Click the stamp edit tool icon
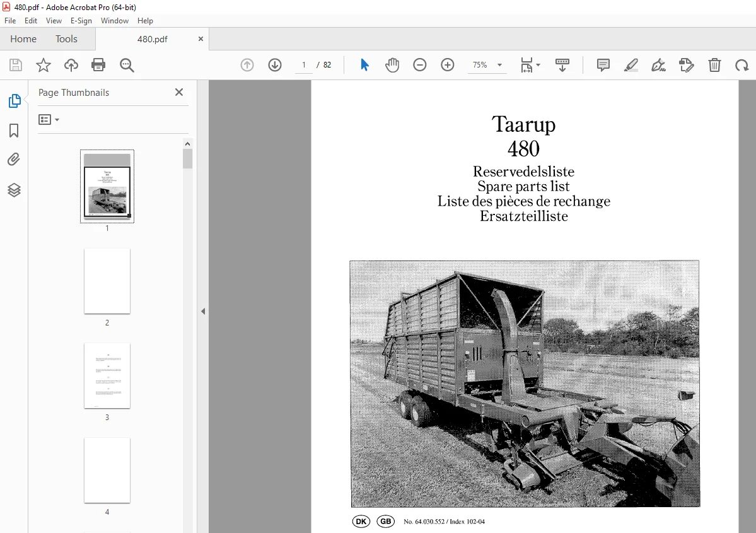Image resolution: width=756 pixels, height=533 pixels. (686, 64)
